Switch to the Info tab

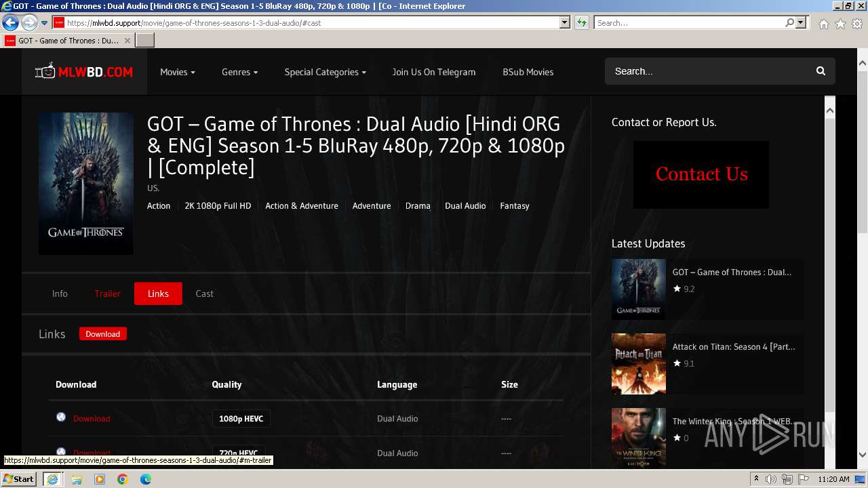(x=60, y=293)
